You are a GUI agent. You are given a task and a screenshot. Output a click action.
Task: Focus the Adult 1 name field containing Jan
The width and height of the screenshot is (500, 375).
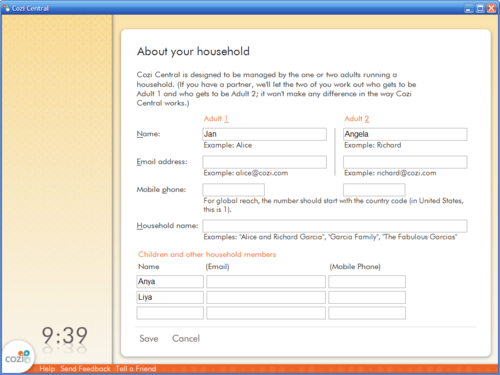click(264, 134)
